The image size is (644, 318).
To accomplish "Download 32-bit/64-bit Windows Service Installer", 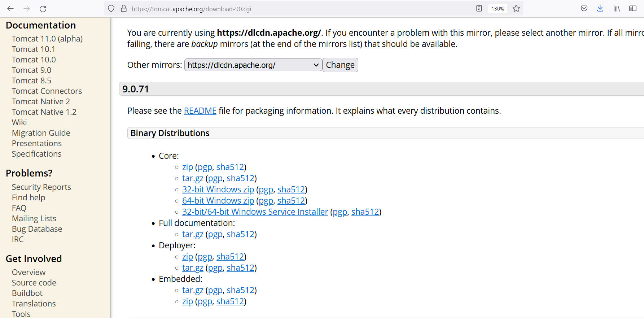I will [255, 212].
